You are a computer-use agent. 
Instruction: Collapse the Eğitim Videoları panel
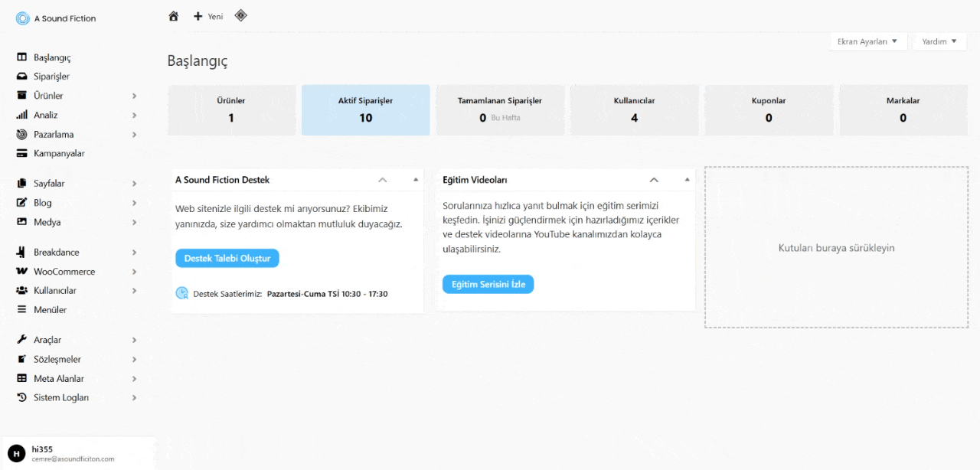tap(654, 179)
